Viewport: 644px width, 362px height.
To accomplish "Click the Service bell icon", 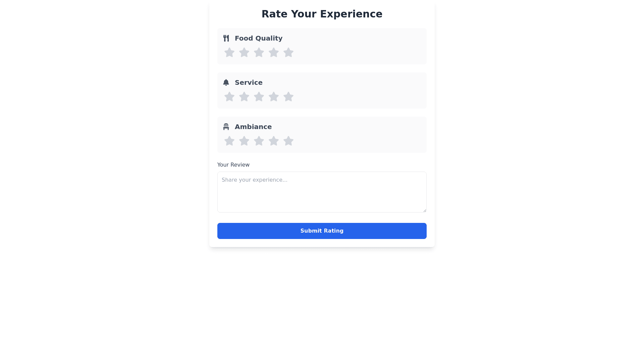I will tap(226, 82).
